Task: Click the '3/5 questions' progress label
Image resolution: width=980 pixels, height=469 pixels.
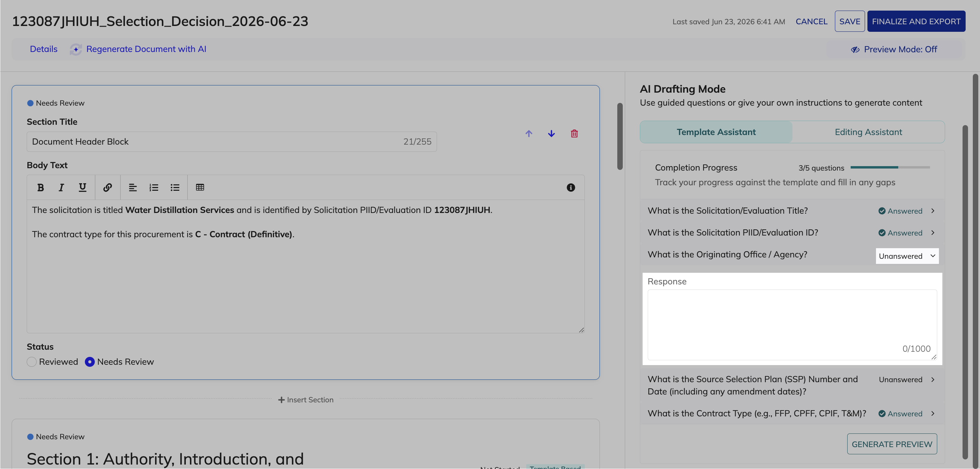Action: coord(821,168)
